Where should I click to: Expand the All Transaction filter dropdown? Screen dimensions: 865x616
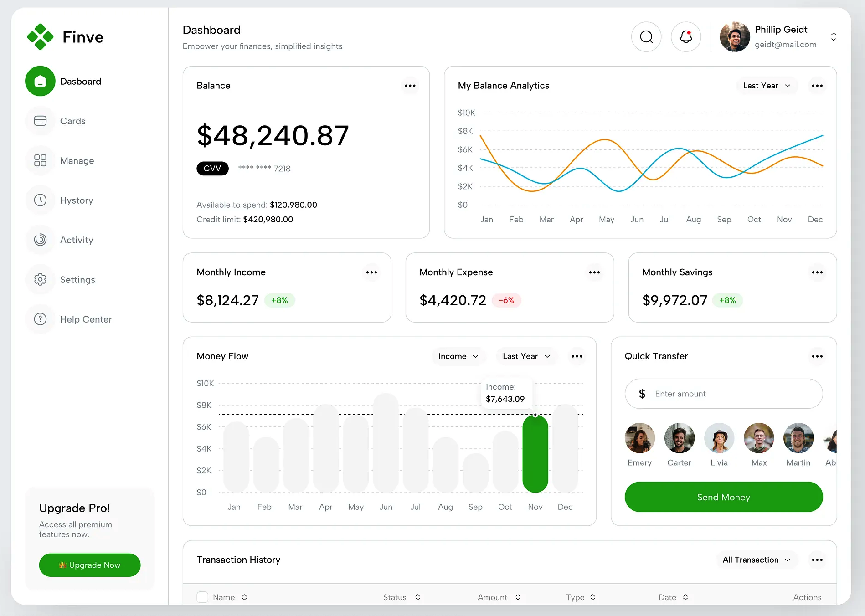[x=756, y=560]
